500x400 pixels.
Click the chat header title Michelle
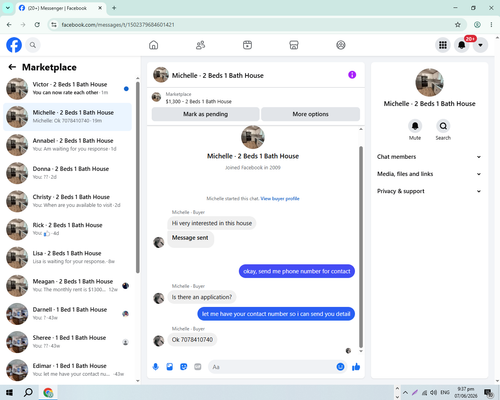coord(218,76)
